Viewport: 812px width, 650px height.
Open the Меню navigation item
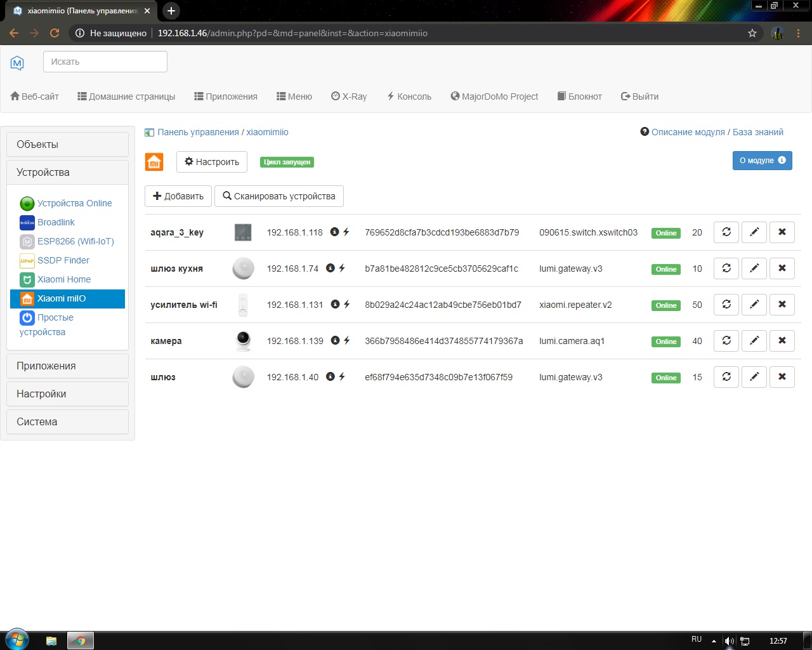tap(294, 96)
